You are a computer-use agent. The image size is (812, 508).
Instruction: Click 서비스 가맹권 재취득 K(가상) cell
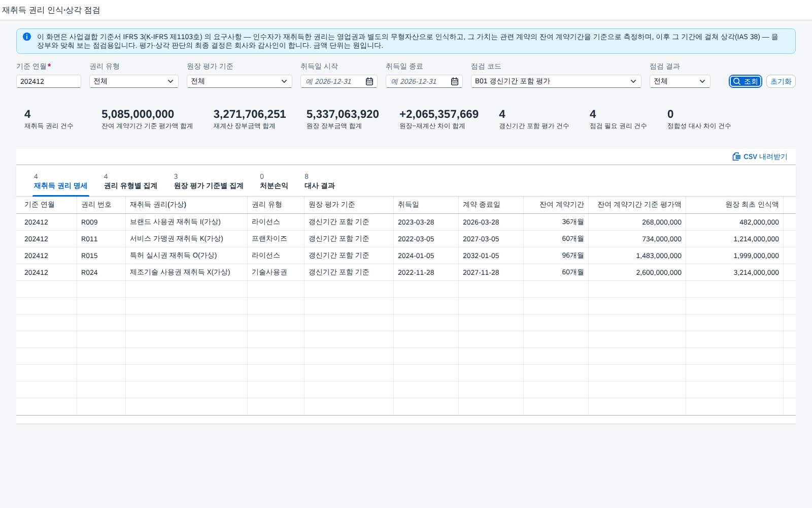187,239
